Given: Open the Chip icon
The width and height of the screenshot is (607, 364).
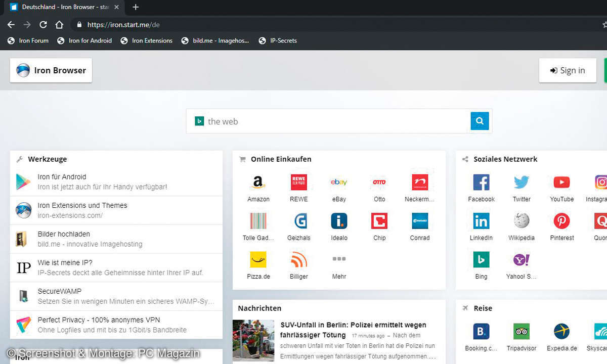Looking at the screenshot, I should (379, 221).
